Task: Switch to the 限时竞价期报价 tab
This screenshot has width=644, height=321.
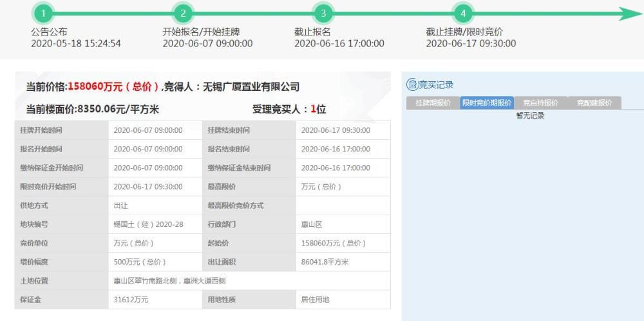Action: (487, 103)
